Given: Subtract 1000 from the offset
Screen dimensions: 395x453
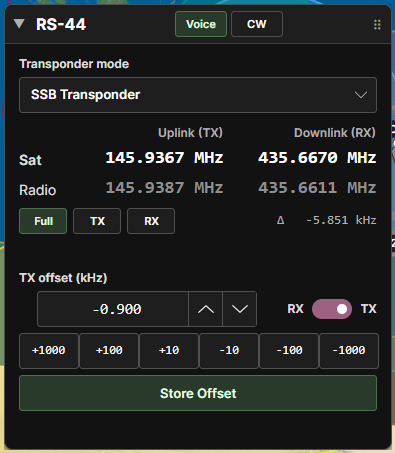Looking at the screenshot, I should tap(349, 351).
